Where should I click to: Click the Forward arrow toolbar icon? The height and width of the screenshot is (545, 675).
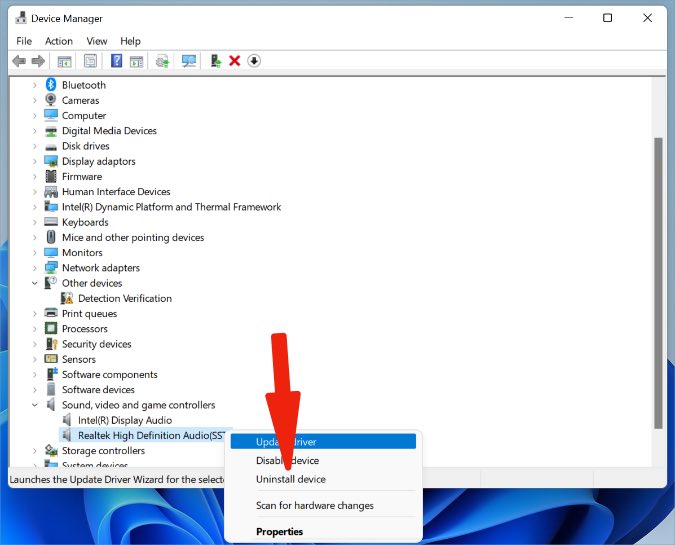(38, 61)
